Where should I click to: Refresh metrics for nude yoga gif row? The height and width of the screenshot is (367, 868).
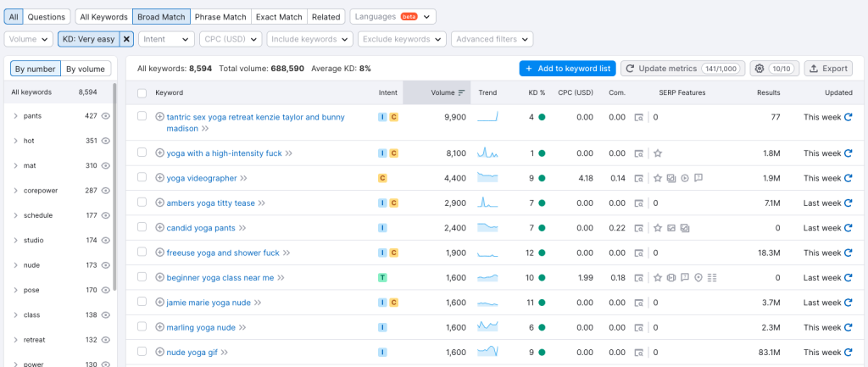(848, 353)
